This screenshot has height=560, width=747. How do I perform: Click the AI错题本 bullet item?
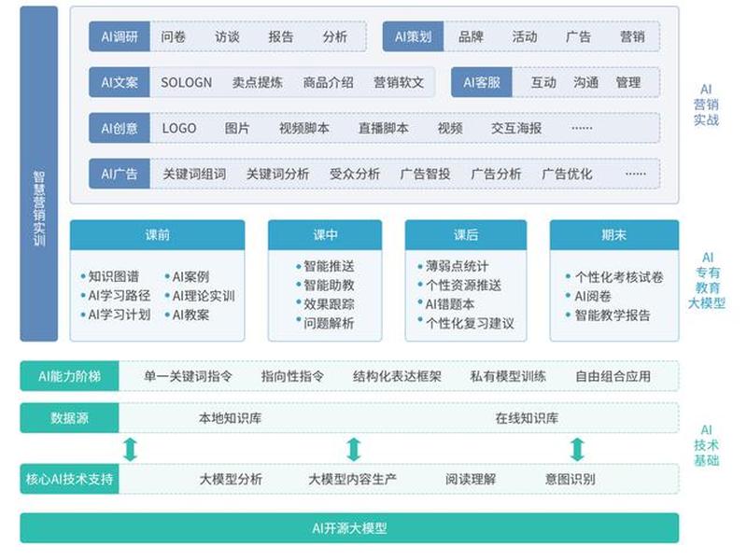446,304
